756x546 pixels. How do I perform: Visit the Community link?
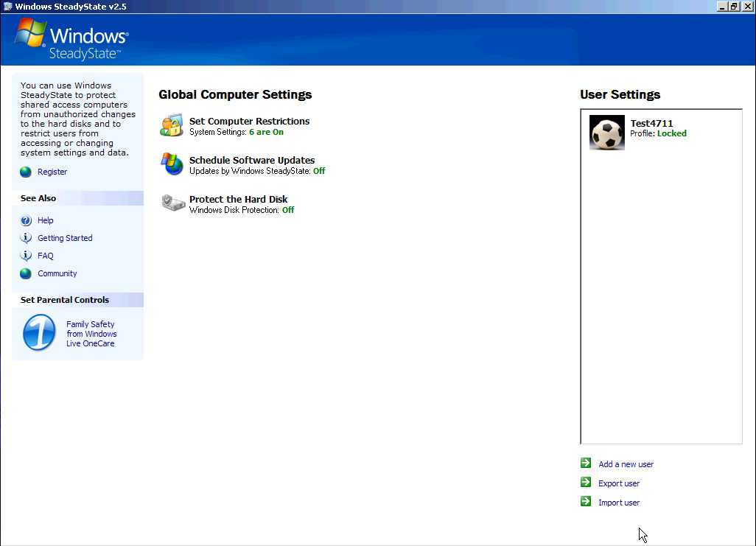(x=57, y=273)
